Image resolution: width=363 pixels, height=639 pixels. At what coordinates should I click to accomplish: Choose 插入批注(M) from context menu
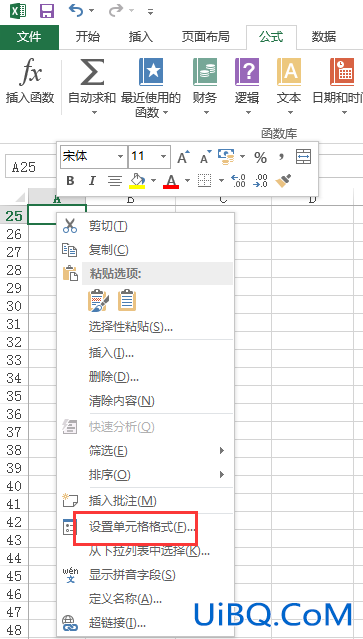(x=145, y=501)
